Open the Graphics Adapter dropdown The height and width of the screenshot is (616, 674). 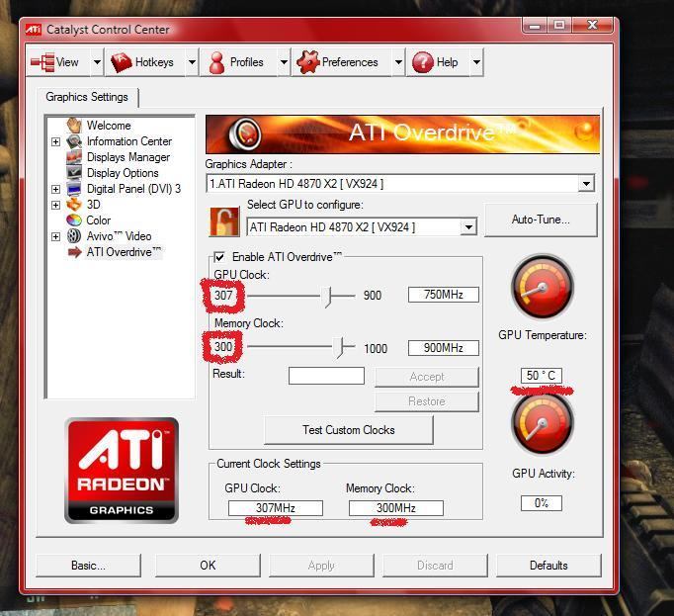(586, 184)
